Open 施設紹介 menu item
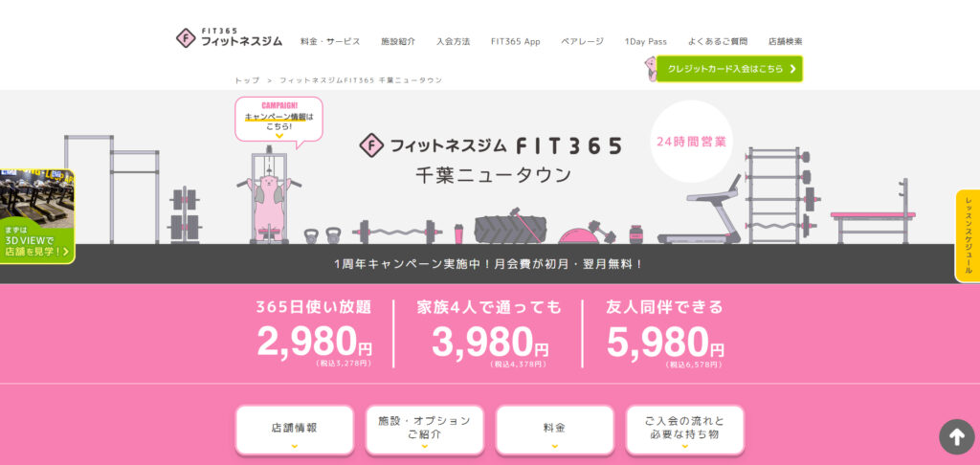 pos(398,41)
